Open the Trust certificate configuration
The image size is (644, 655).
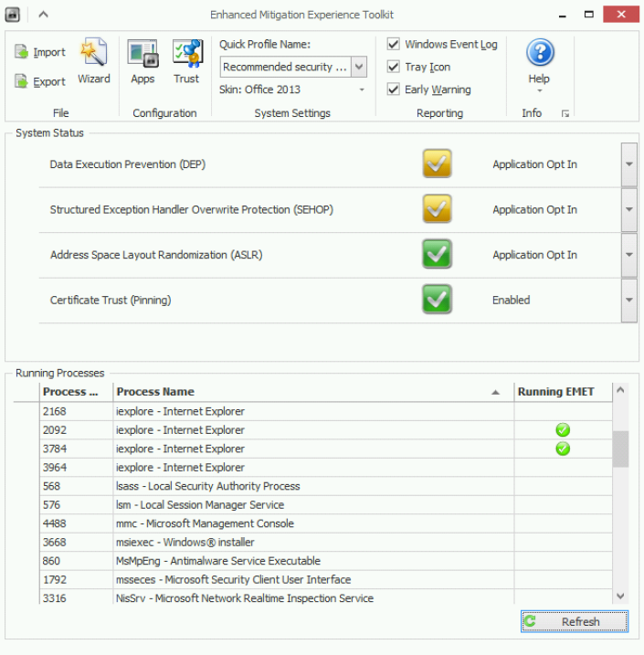point(186,61)
